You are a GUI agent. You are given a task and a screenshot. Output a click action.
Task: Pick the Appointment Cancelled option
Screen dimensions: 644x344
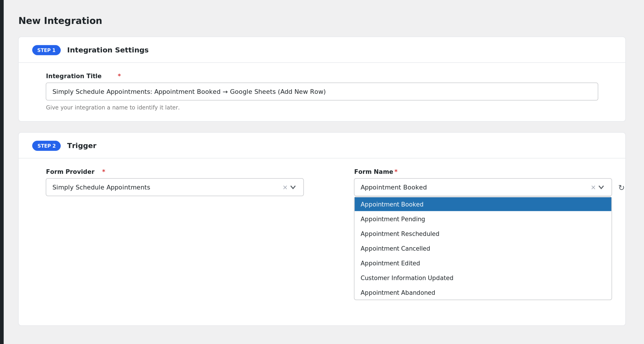483,248
